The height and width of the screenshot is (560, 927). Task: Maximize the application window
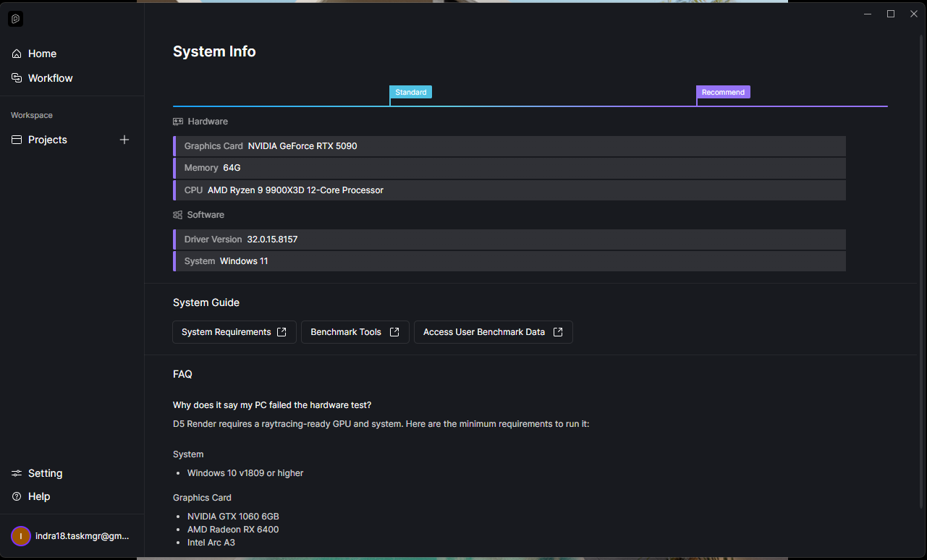point(891,14)
